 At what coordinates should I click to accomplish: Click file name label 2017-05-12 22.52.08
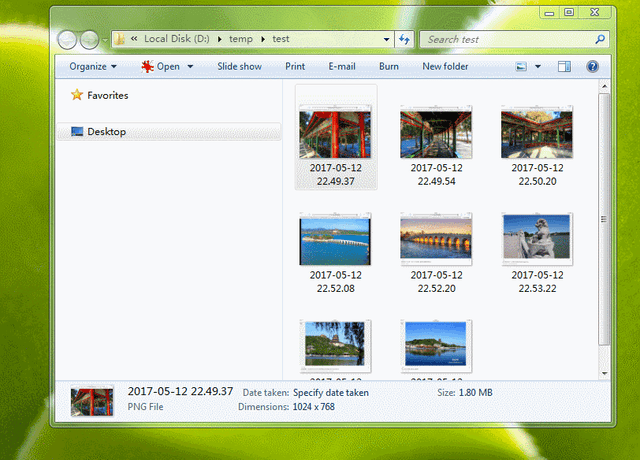click(x=336, y=282)
